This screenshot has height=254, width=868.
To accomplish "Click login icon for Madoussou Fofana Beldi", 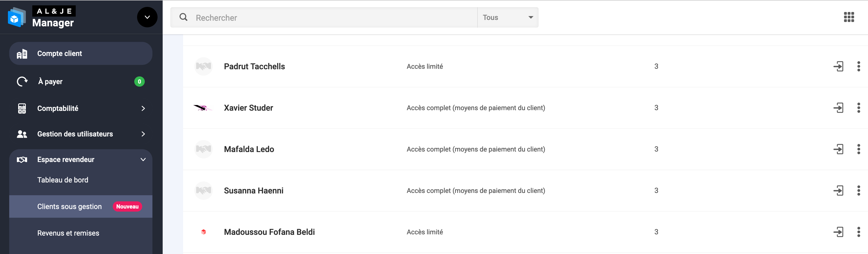I will [838, 232].
